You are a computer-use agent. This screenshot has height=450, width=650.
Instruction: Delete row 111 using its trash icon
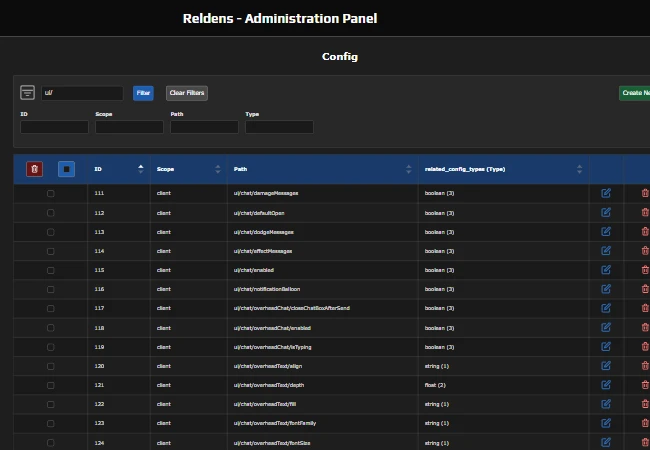tap(645, 193)
